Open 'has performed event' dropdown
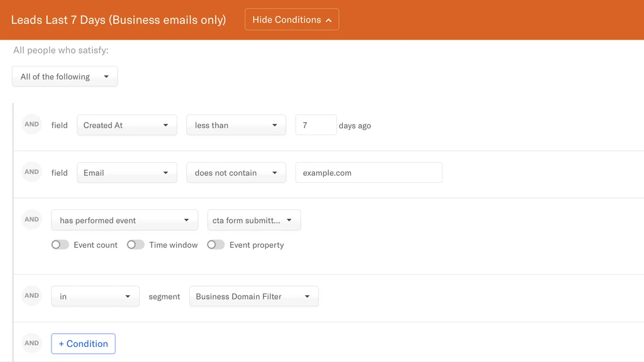This screenshot has height=362, width=644. [x=125, y=221]
